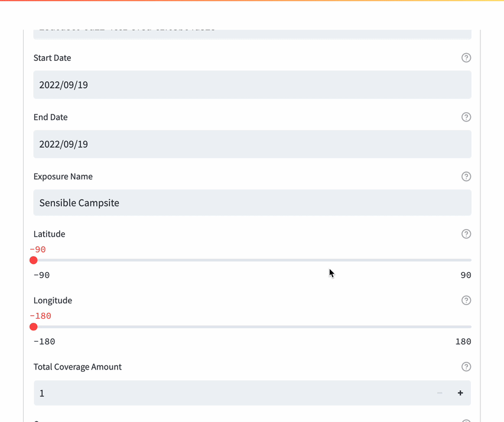Increment Total Coverage Amount with plus button
Viewport: 504px width, 422px height.
(460, 393)
